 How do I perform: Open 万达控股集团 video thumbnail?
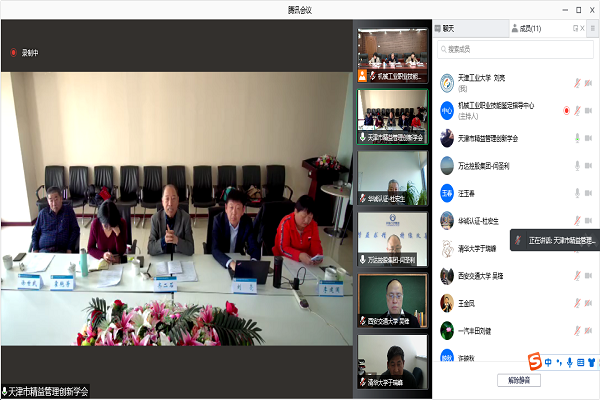click(392, 239)
